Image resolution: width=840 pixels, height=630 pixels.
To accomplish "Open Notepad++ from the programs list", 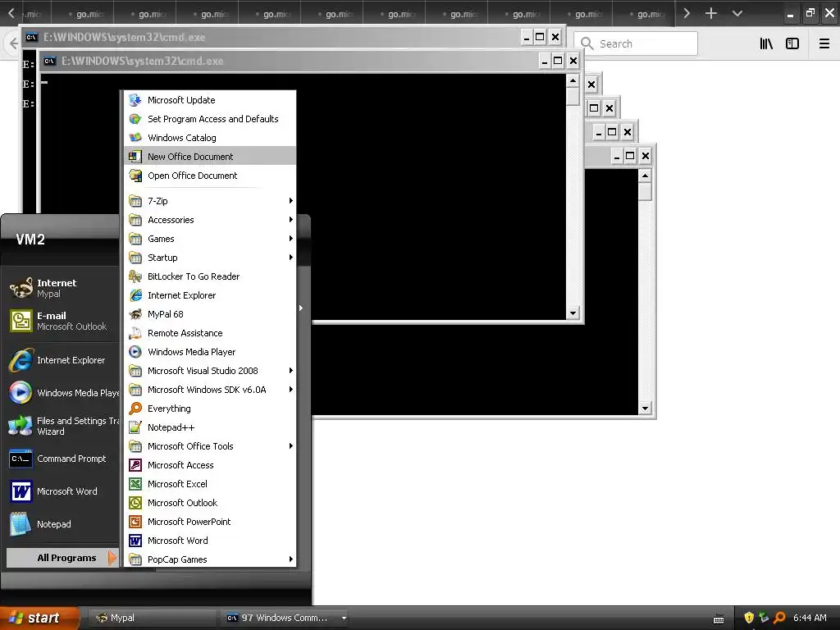I will pyautogui.click(x=210, y=427).
